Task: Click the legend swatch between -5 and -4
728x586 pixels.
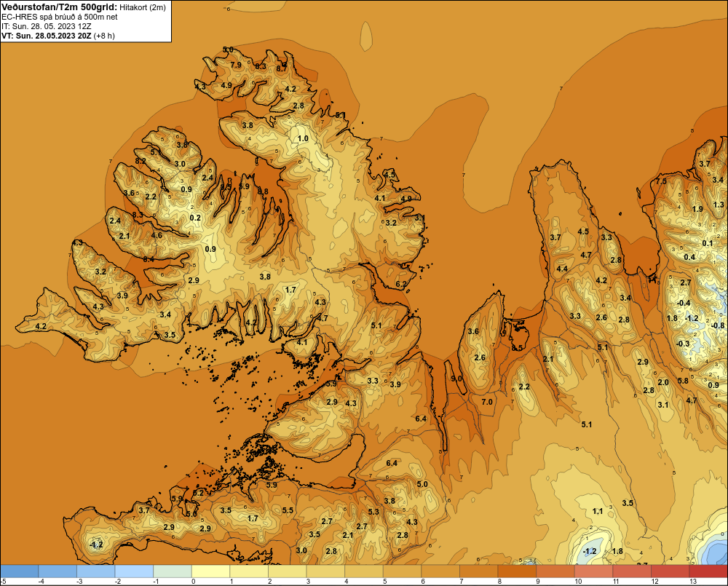Action: (20, 571)
